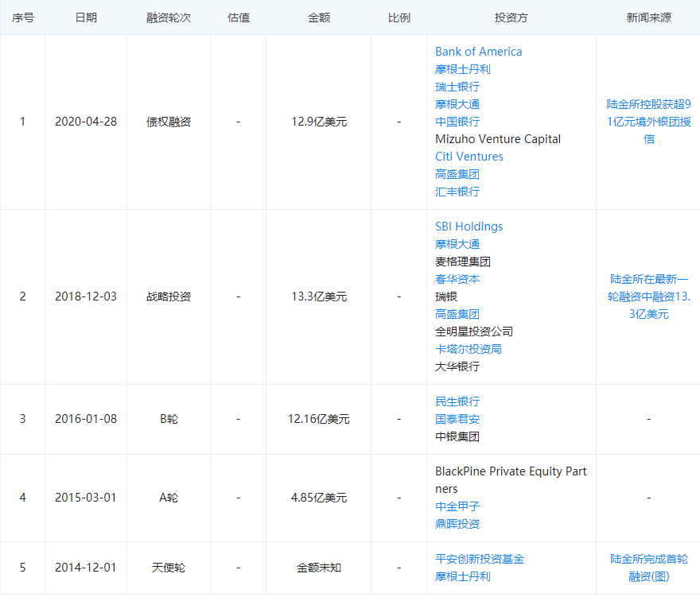The image size is (700, 597).
Task: Open the Bank of America investor link
Action: (479, 52)
